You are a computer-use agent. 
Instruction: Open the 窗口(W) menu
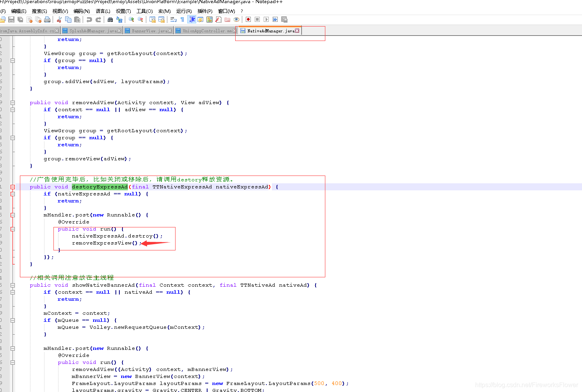click(x=227, y=11)
